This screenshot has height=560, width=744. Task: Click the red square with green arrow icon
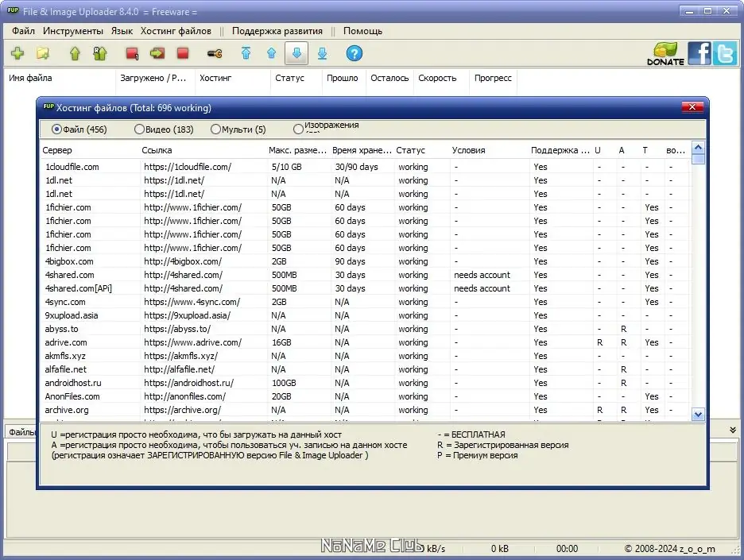(157, 53)
